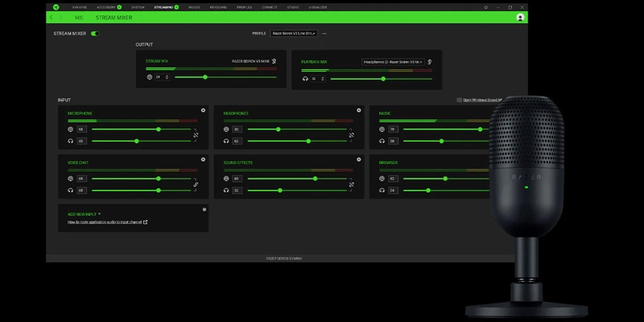
Task: Click the Microphone stream volume value field
Action: click(x=81, y=129)
